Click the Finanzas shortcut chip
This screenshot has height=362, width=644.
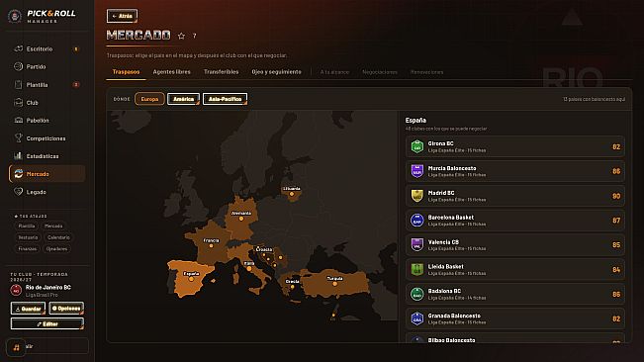pyautogui.click(x=28, y=248)
